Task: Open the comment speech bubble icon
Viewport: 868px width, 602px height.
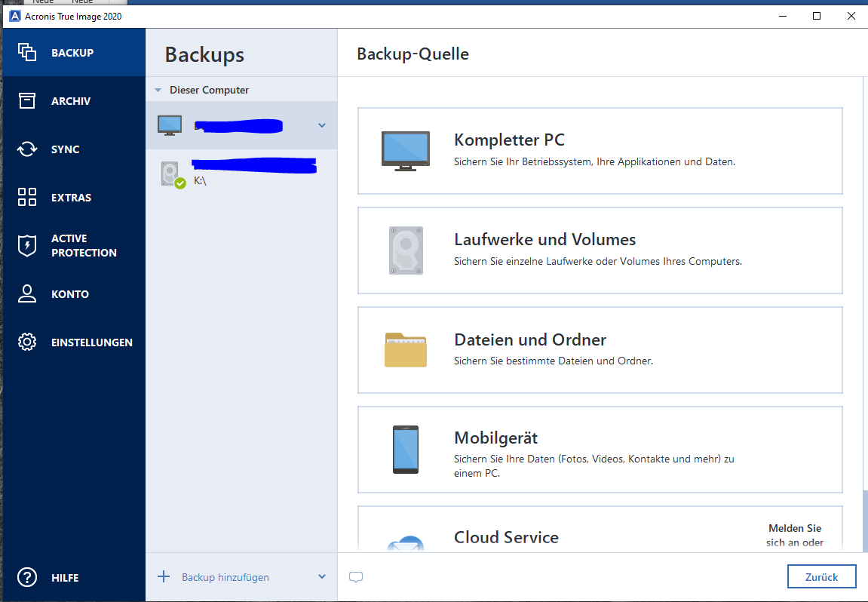Action: 356,577
